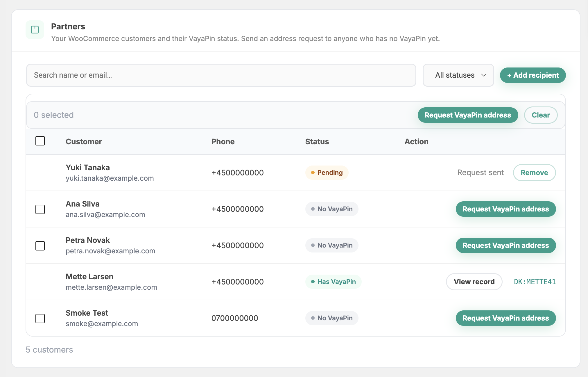The image size is (588, 377).
Task: Click the Partners heading
Action: point(68,26)
